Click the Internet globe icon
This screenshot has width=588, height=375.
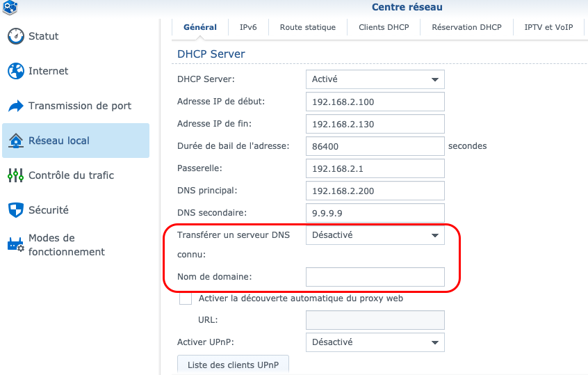15,71
